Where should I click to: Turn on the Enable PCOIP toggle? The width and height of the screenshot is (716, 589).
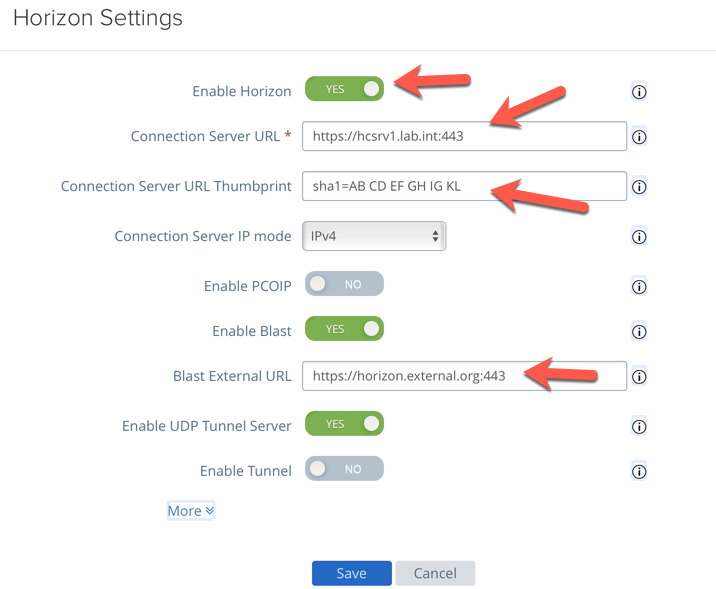[x=344, y=284]
